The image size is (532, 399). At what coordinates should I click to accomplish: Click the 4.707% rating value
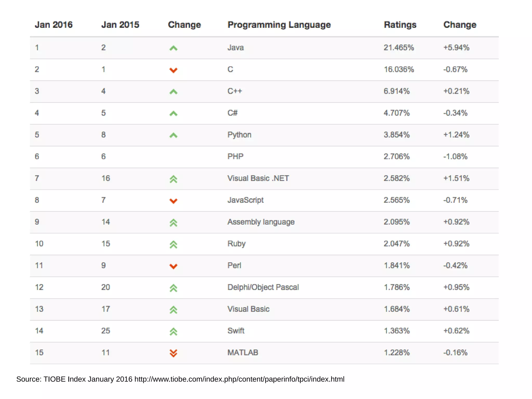397,113
